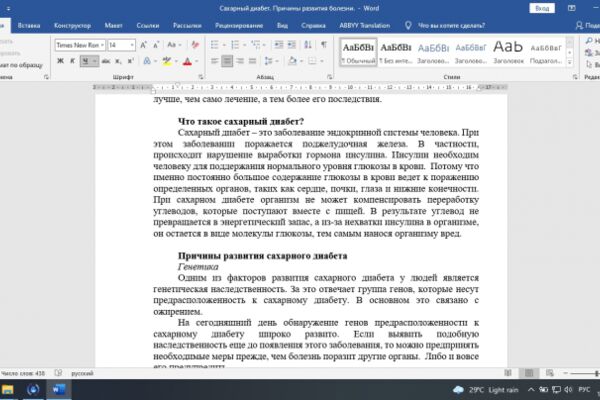
Task: Open the Paragraph dialog launcher
Action: [x=329, y=77]
